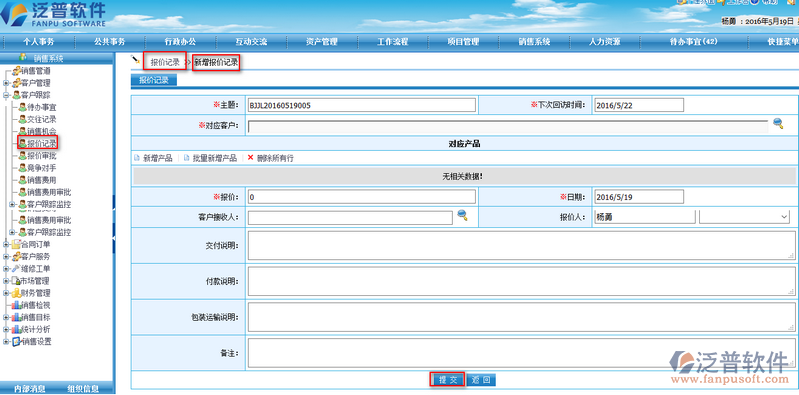Image resolution: width=799 pixels, height=395 pixels.
Task: Click the 返回 back button
Action: 481,380
